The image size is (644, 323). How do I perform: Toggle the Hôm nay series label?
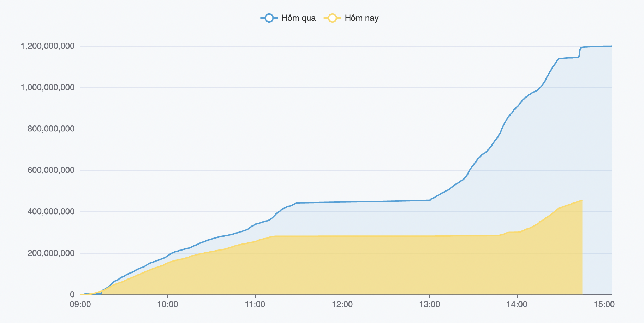(x=362, y=18)
